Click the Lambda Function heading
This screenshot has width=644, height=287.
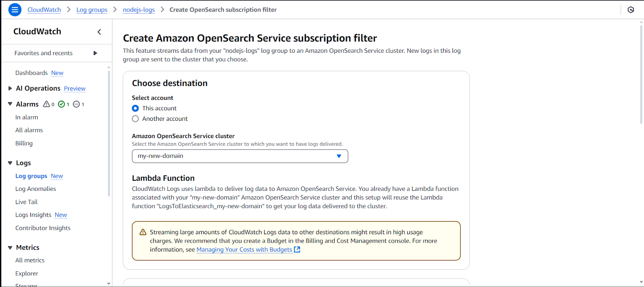point(163,178)
